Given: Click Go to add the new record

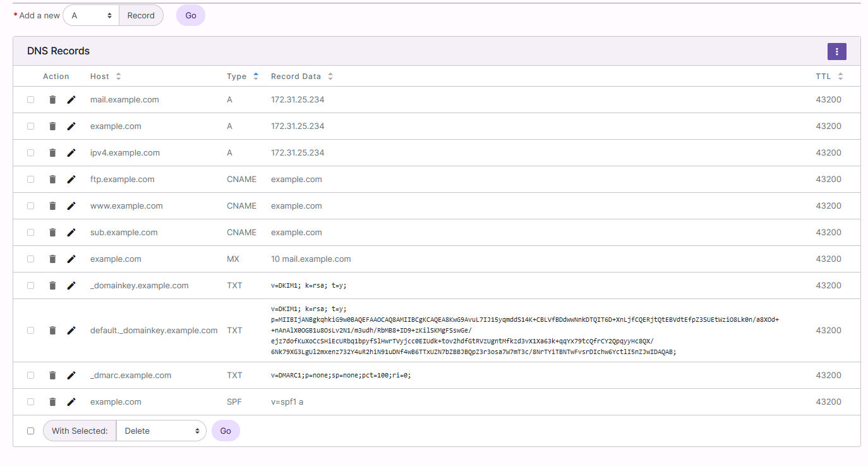Looking at the screenshot, I should [x=190, y=15].
